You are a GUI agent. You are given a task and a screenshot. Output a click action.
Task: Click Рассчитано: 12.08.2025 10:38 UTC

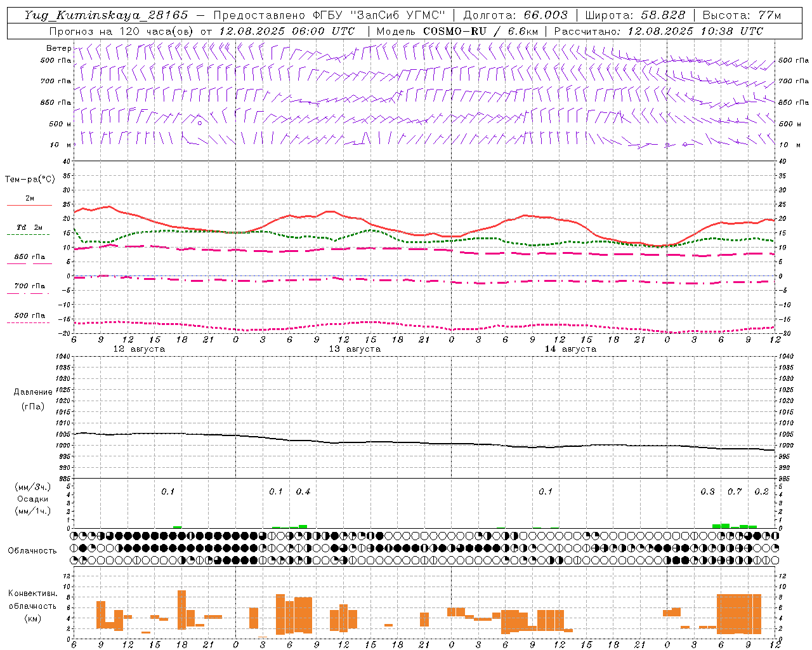(x=658, y=31)
